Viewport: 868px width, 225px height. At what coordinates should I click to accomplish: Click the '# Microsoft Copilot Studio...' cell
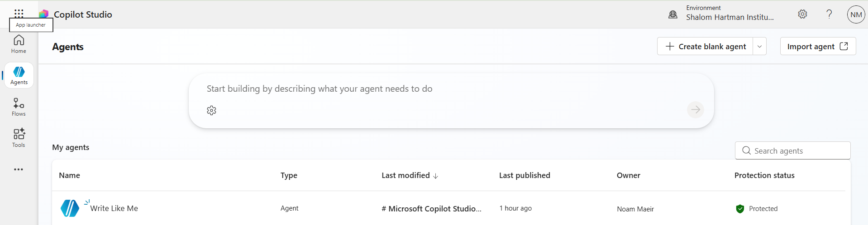point(431,209)
